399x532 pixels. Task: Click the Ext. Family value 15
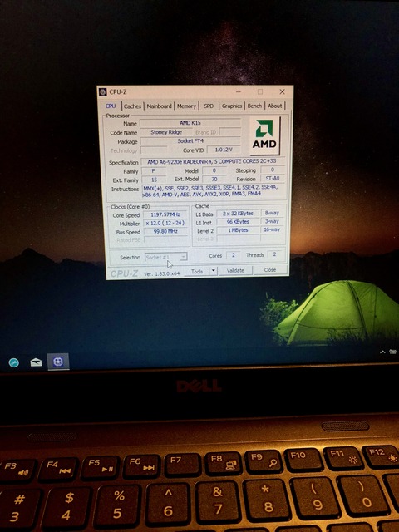[x=154, y=180]
